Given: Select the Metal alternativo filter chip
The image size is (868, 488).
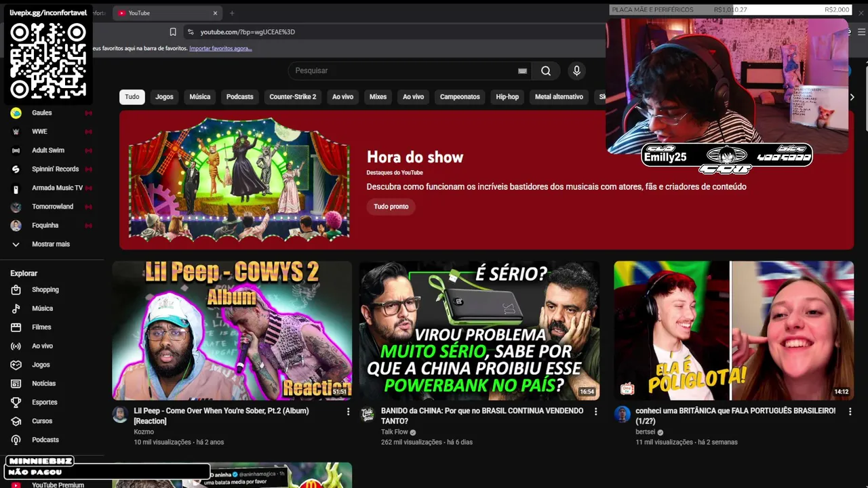Looking at the screenshot, I should point(559,97).
